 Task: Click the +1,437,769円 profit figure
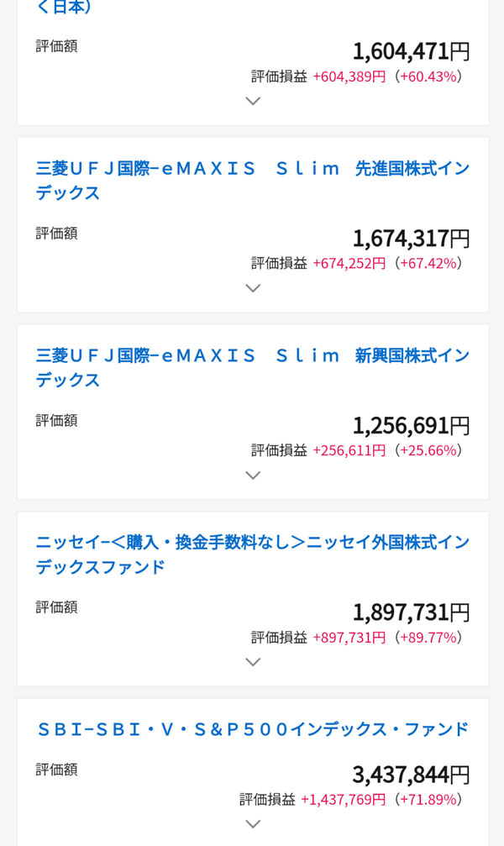click(x=343, y=799)
